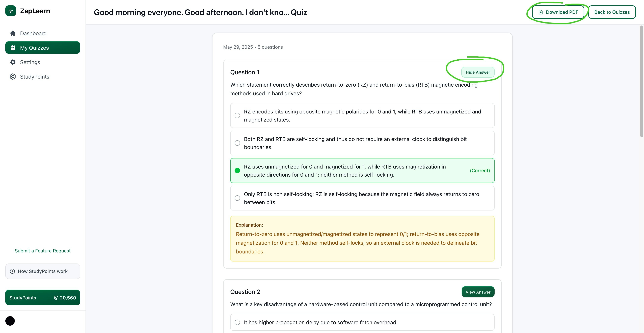Click the quiz title heading
Viewport: 644px width, 333px height.
point(201,12)
